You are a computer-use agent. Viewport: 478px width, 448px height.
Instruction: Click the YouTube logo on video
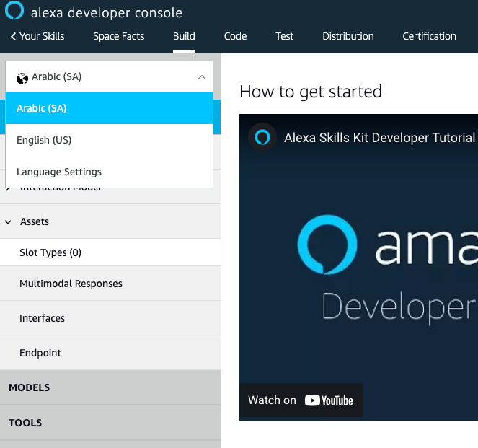click(x=329, y=400)
